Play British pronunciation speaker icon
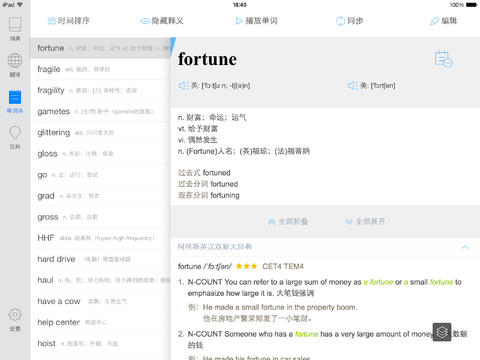 [184, 86]
